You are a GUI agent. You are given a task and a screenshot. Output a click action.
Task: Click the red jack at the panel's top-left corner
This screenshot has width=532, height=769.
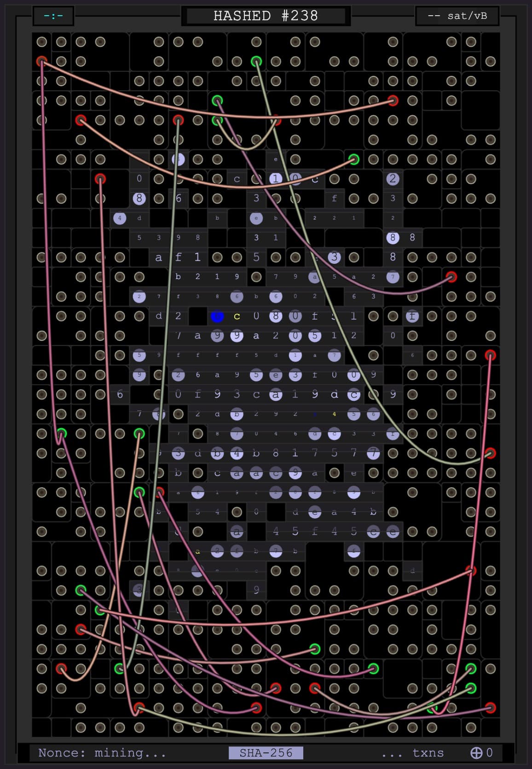coord(42,61)
